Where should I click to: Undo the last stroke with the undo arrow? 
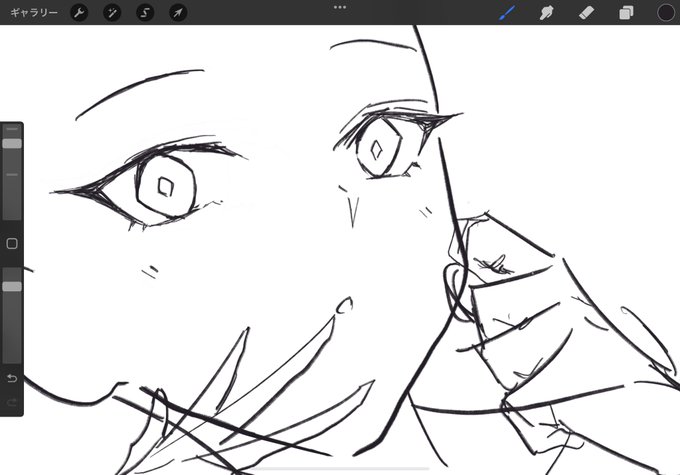12,378
